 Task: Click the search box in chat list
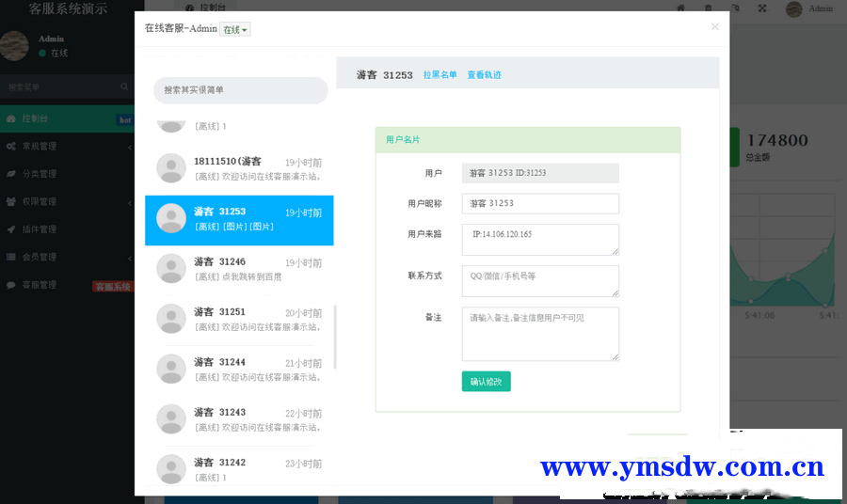click(240, 90)
